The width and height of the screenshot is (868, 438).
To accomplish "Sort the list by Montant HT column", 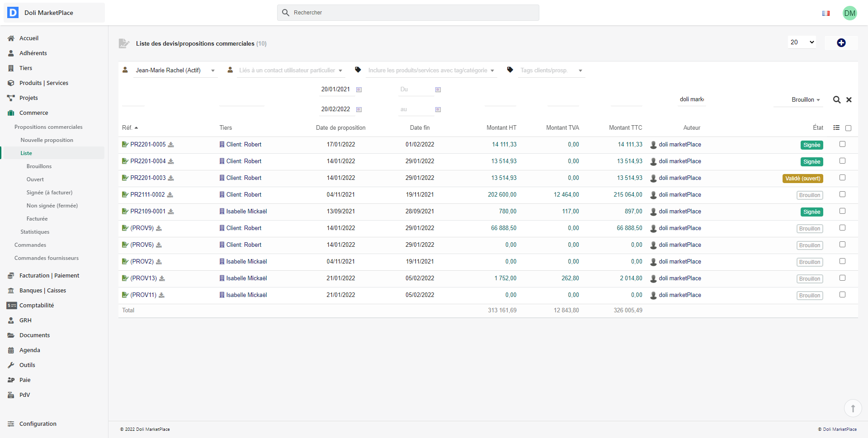I will coord(501,128).
